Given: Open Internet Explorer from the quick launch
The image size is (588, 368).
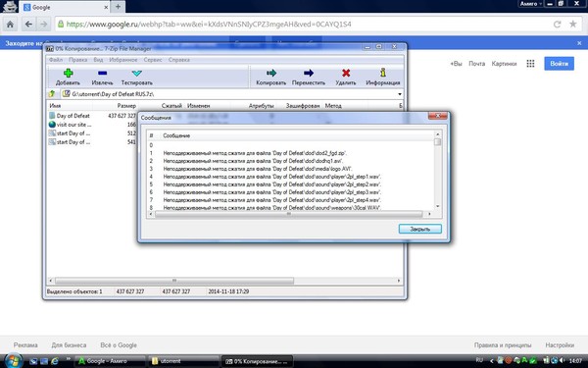Looking at the screenshot, I should click(x=55, y=361).
